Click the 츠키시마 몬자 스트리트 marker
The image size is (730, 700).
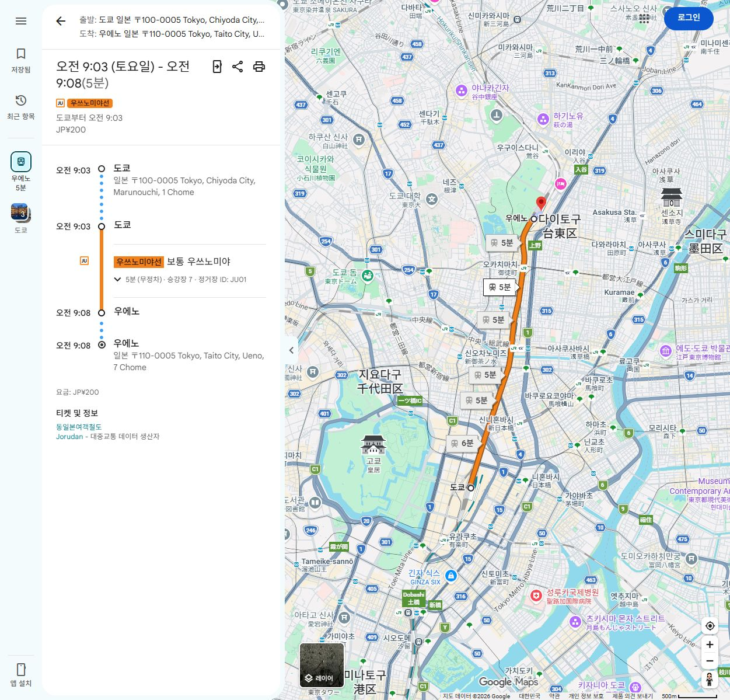click(x=575, y=622)
